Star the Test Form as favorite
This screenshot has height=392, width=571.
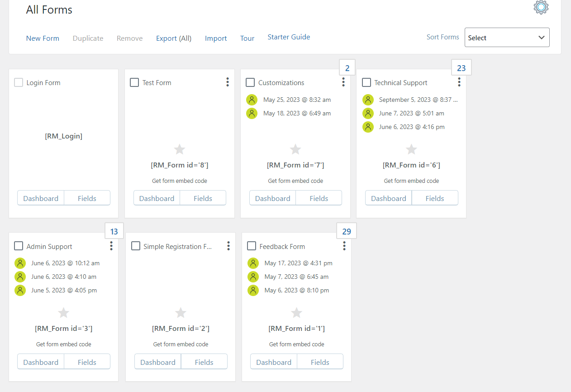180,149
